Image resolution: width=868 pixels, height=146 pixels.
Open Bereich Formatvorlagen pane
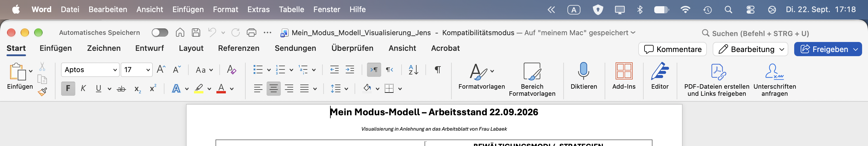[x=532, y=80]
